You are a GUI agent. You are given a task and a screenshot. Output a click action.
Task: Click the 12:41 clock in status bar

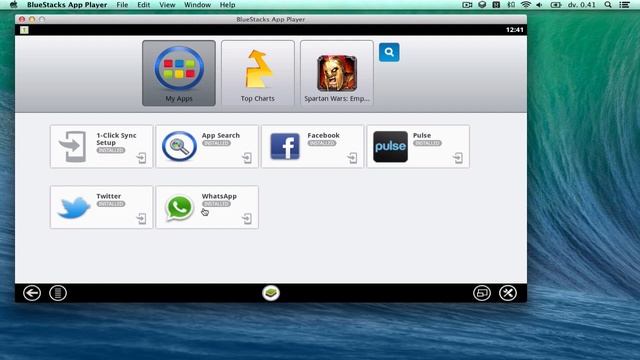coord(514,30)
